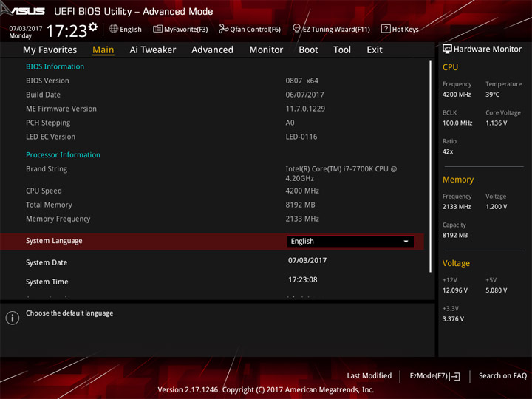Click the Memory heading in Hardware Monitor
532x399 pixels.
[x=457, y=180]
